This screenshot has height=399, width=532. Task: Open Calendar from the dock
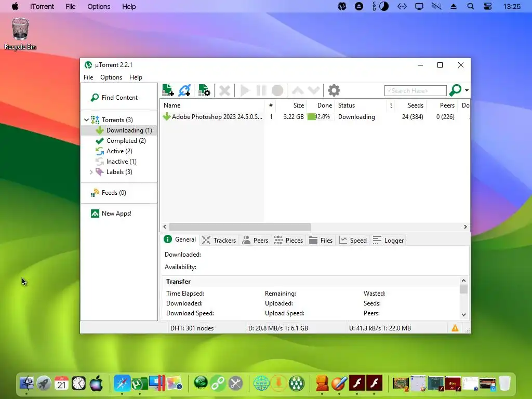(61, 383)
